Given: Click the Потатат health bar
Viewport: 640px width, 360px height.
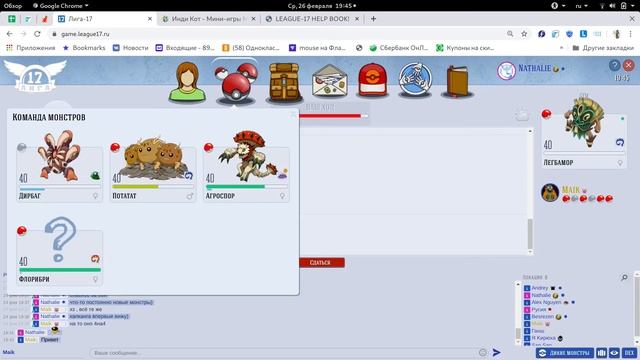Looking at the screenshot, I should click(153, 187).
